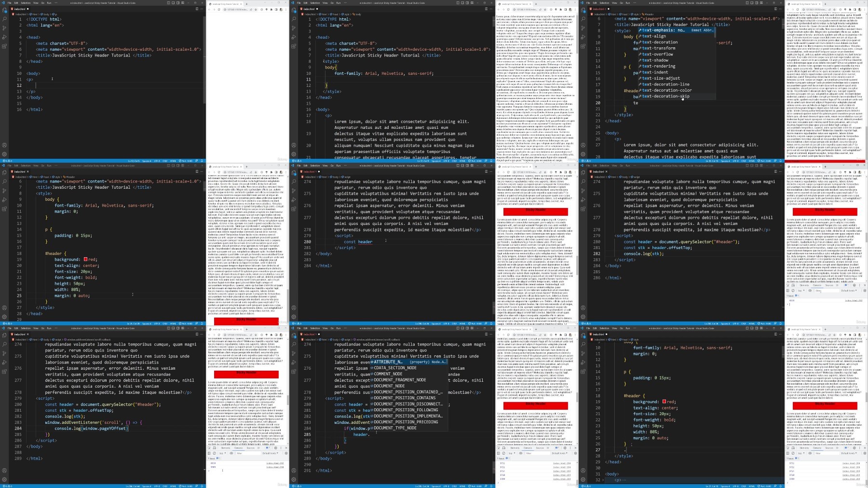Viewport: 868px width, 488px height.
Task: Open Selection menu in window with ATTRIBUTE_NODE suggestions
Action: tap(315, 328)
